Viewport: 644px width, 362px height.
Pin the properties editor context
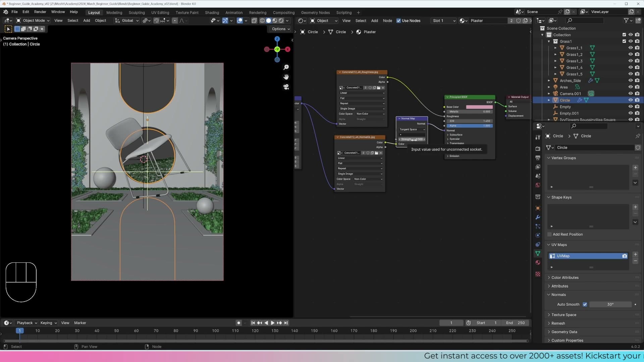point(638,136)
